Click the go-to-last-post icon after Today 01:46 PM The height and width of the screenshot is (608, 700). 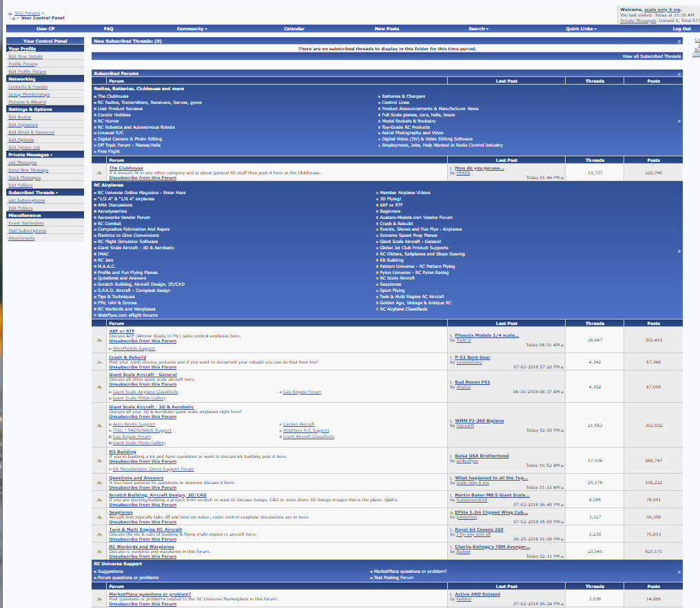point(562,178)
